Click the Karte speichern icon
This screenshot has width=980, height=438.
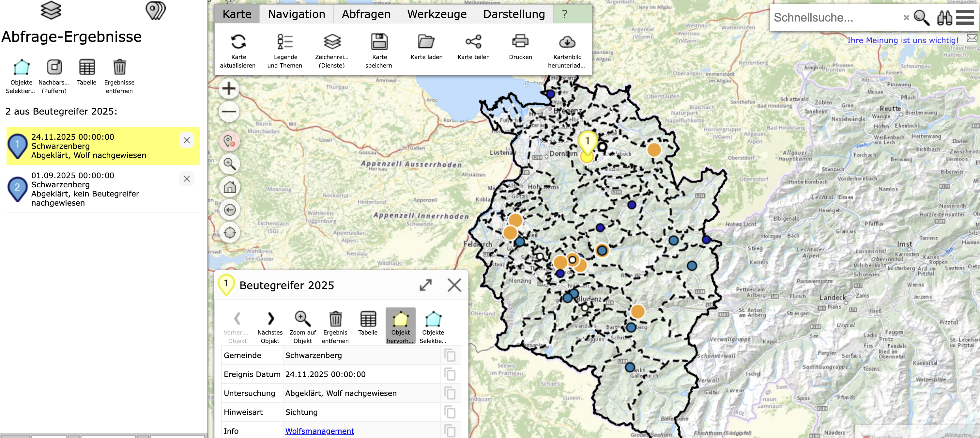(379, 42)
